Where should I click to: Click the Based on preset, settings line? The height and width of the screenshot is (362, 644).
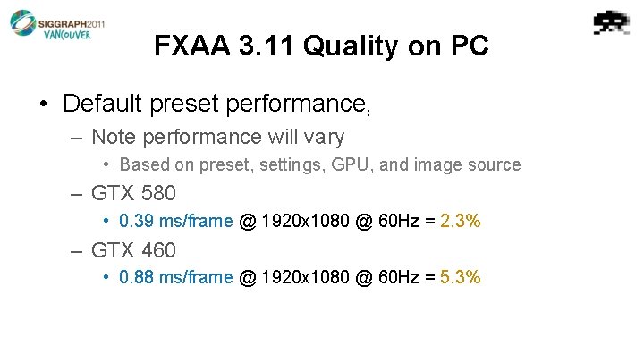(320, 165)
